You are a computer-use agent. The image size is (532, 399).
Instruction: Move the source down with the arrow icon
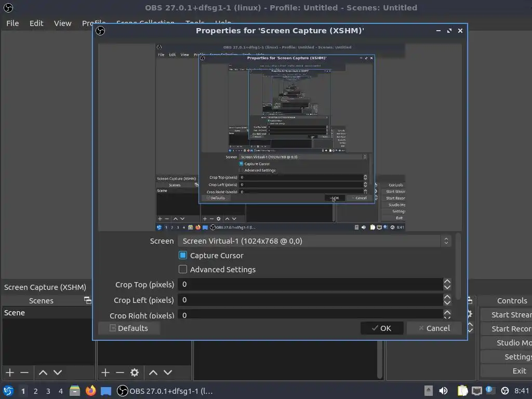(168, 373)
